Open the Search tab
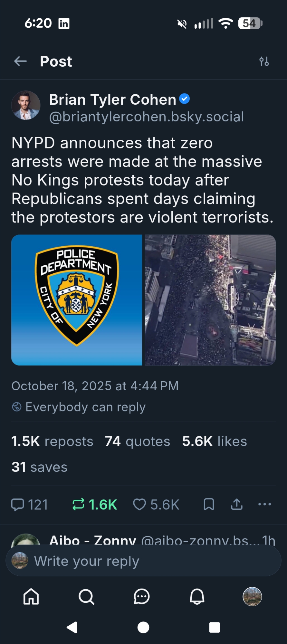The image size is (287, 644). [86, 597]
